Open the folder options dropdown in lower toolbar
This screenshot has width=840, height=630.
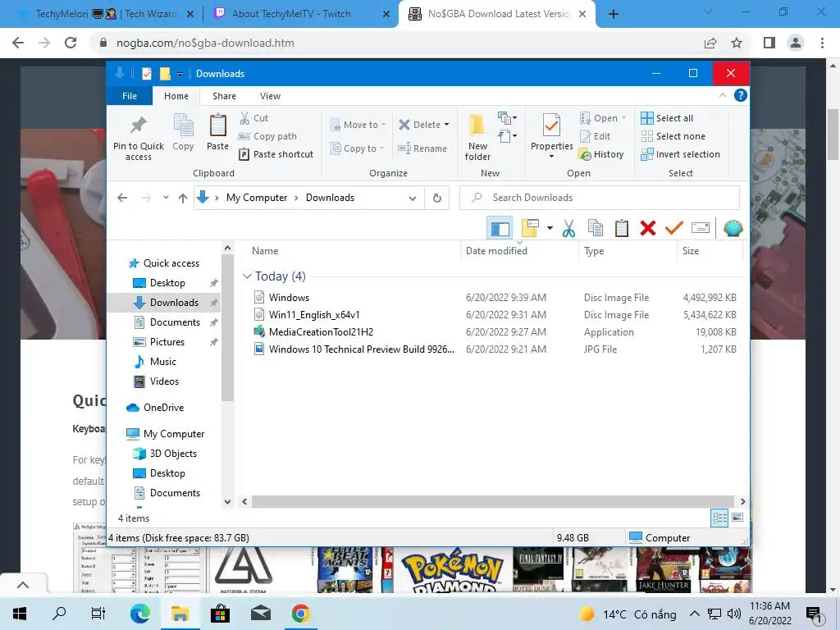pos(550,228)
